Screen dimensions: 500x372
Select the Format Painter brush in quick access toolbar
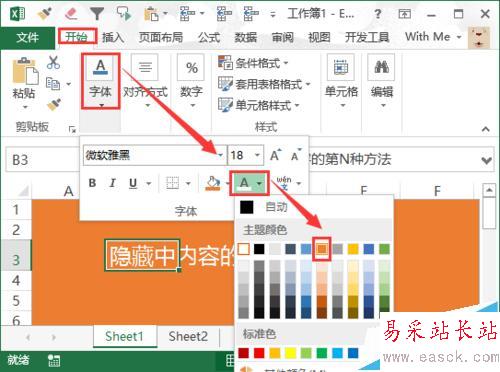click(x=44, y=14)
